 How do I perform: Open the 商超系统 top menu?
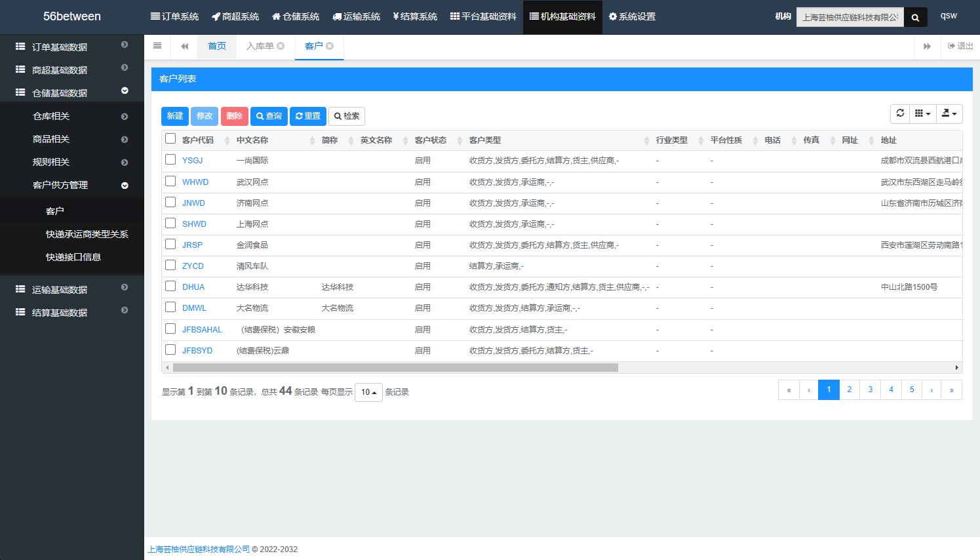coord(235,16)
